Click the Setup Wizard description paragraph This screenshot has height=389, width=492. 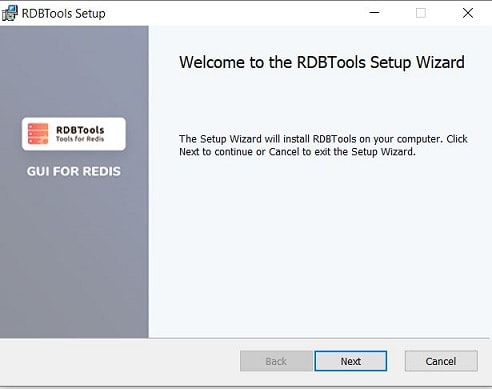pyautogui.click(x=323, y=145)
